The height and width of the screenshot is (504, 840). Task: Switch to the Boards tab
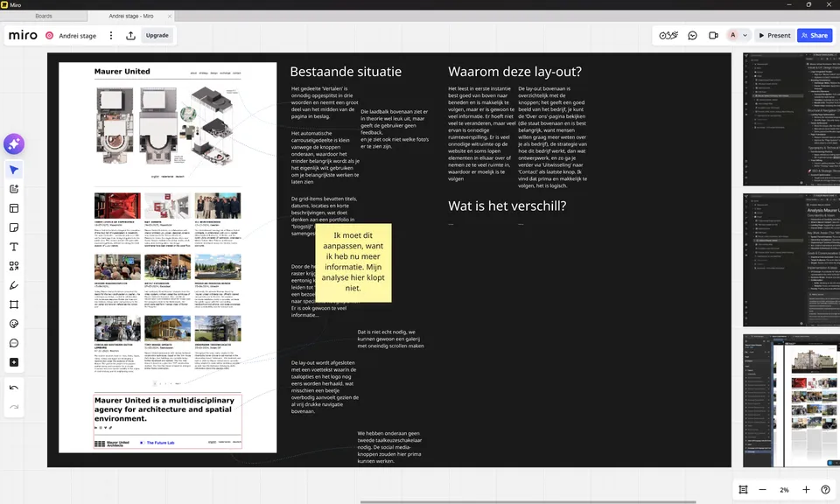pos(44,16)
